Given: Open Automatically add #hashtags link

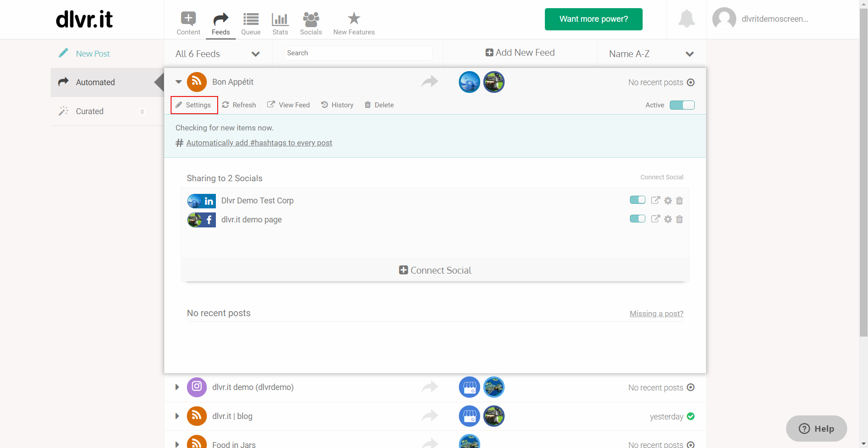Looking at the screenshot, I should coord(259,143).
